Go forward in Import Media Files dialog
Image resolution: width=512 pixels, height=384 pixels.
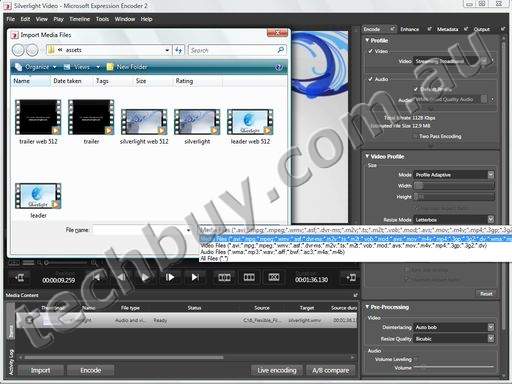[x=32, y=50]
